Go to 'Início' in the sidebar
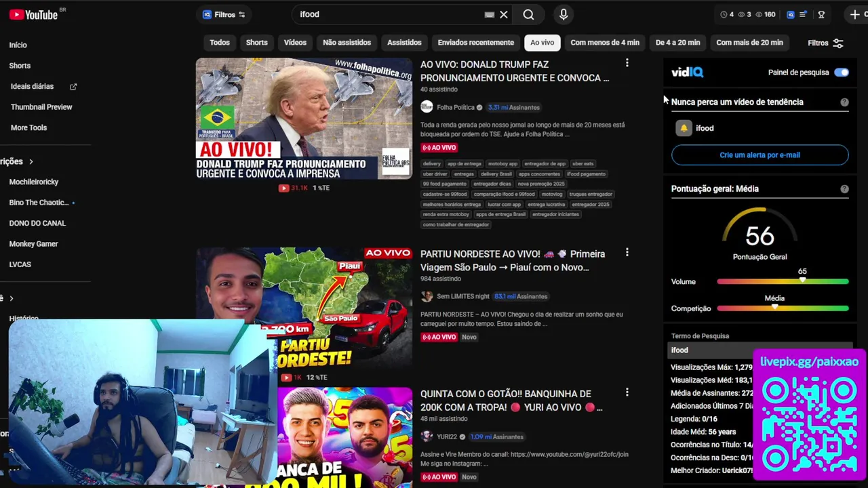868x488 pixels. click(x=18, y=45)
